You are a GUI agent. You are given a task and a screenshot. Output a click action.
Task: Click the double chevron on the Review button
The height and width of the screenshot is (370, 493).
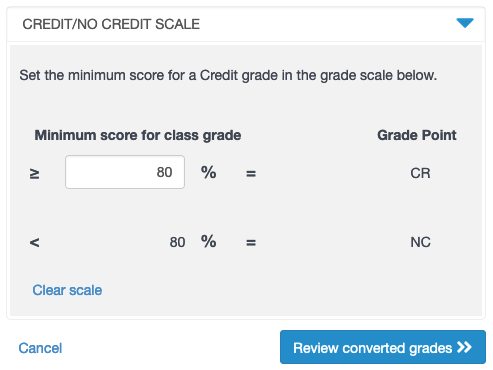(464, 347)
